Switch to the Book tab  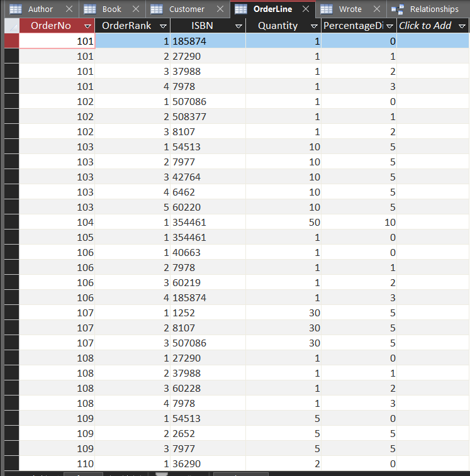click(112, 9)
